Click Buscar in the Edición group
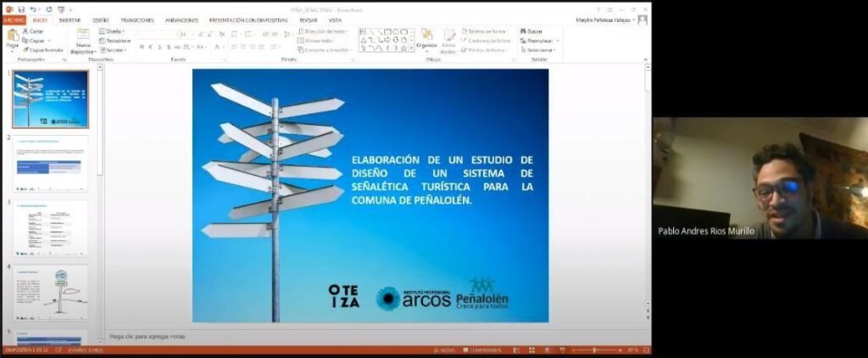 pos(531,31)
